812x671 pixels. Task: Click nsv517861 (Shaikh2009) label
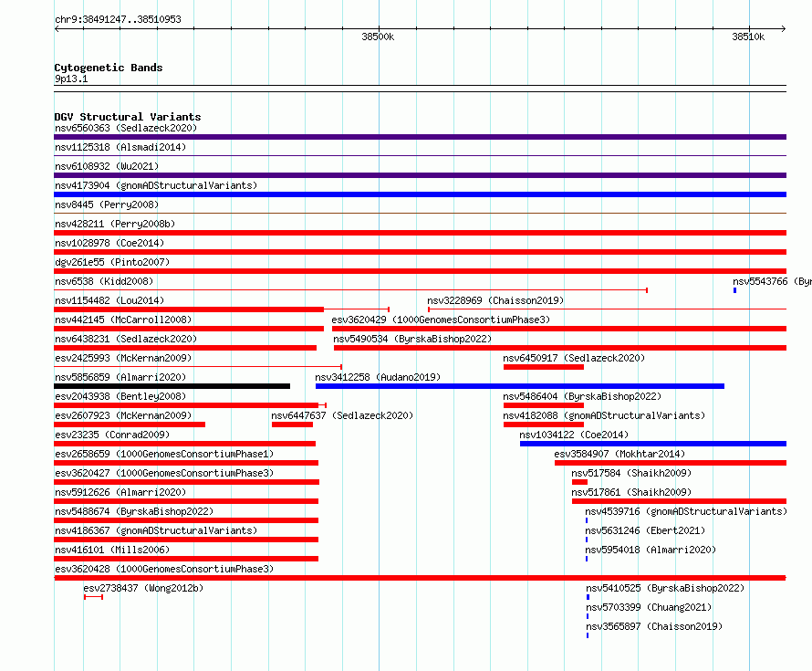[x=631, y=492]
